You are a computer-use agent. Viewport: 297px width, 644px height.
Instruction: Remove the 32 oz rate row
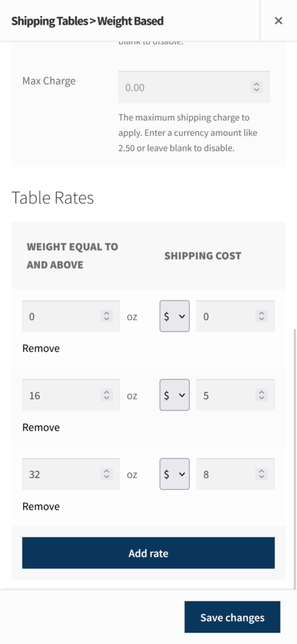(x=41, y=506)
